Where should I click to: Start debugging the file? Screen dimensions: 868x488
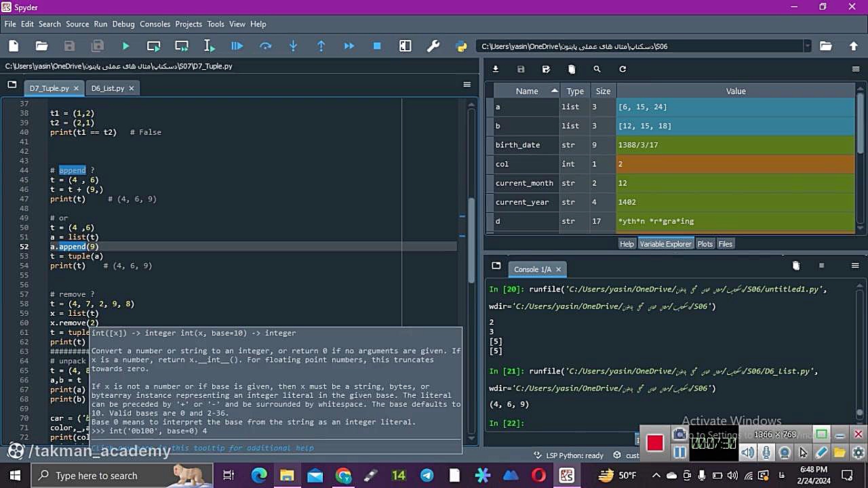point(237,46)
